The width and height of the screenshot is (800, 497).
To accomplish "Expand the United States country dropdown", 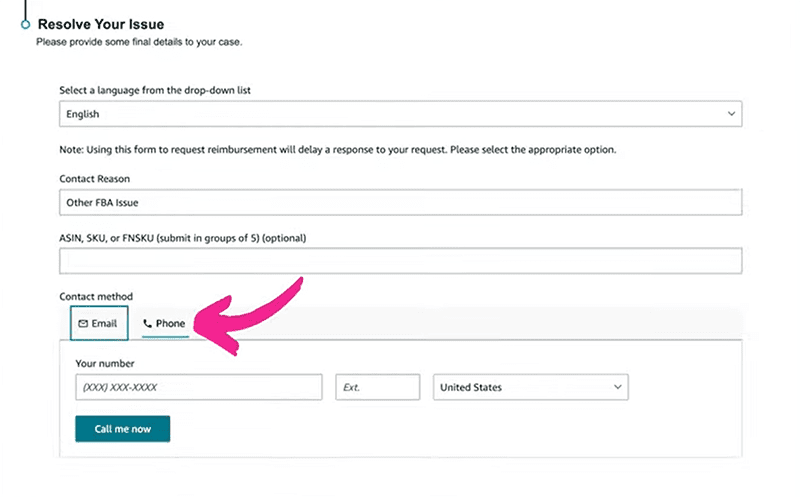I will click(x=531, y=387).
